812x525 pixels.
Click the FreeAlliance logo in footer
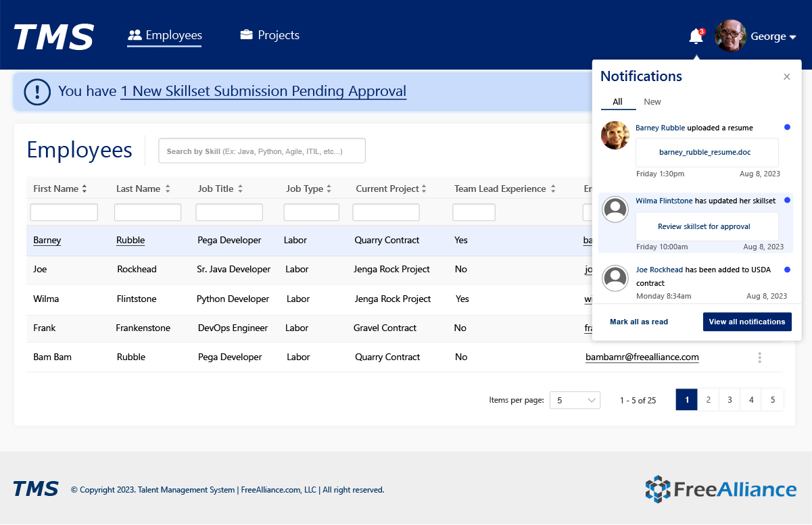click(x=720, y=489)
